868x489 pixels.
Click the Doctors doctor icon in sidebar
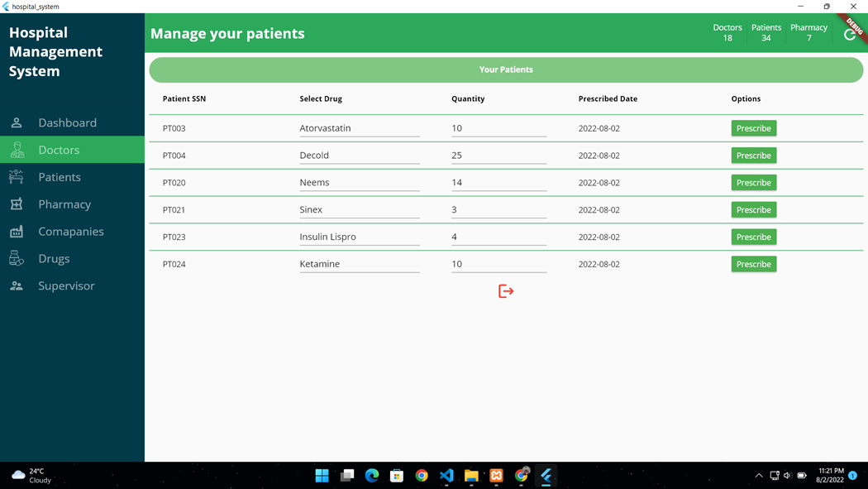click(x=17, y=150)
